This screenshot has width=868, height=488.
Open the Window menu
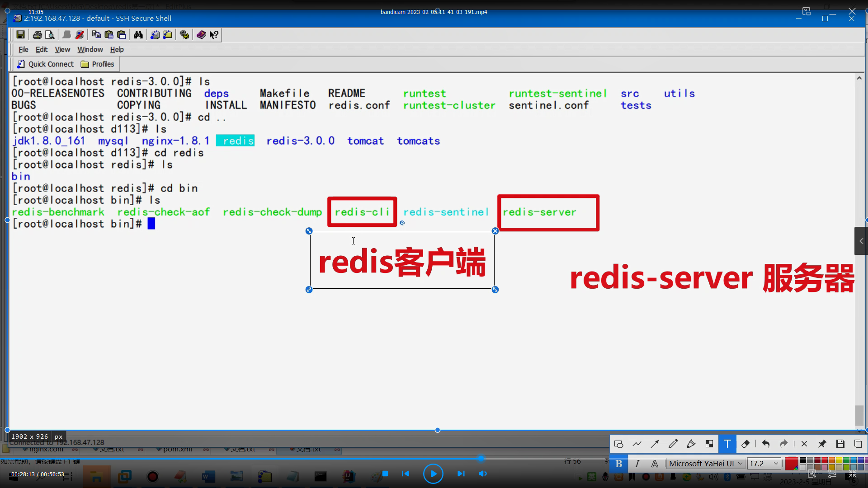coord(90,49)
